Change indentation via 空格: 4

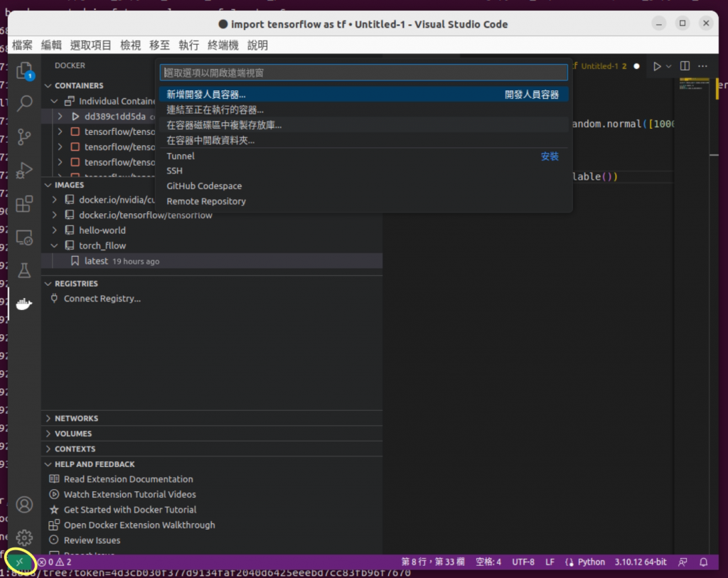pyautogui.click(x=488, y=562)
